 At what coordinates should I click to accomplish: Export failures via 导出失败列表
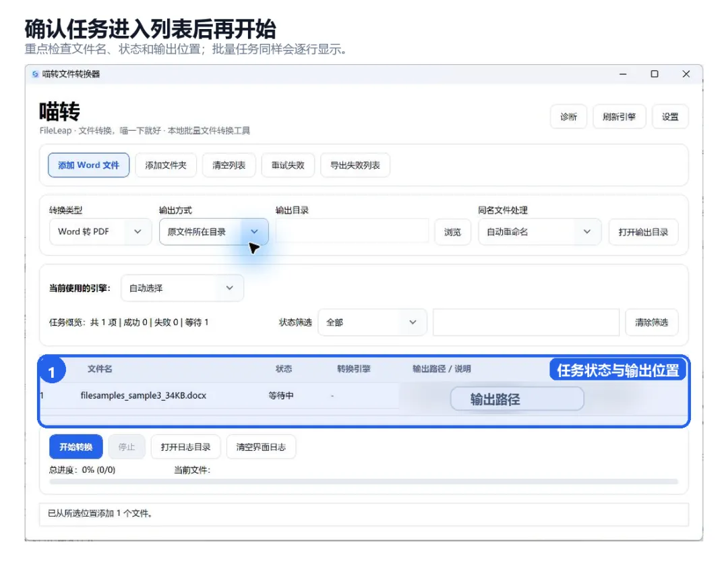355,165
